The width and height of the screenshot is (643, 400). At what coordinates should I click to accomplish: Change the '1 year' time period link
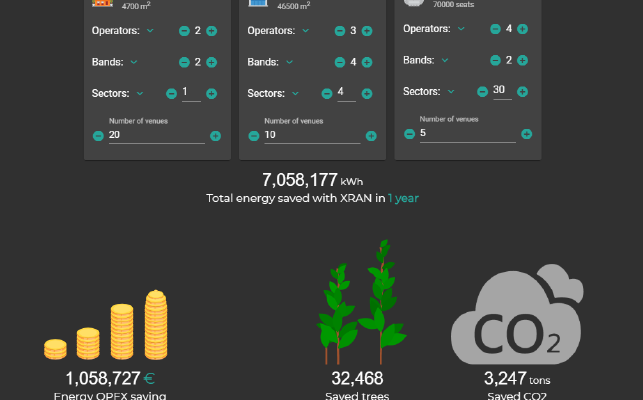pos(403,199)
